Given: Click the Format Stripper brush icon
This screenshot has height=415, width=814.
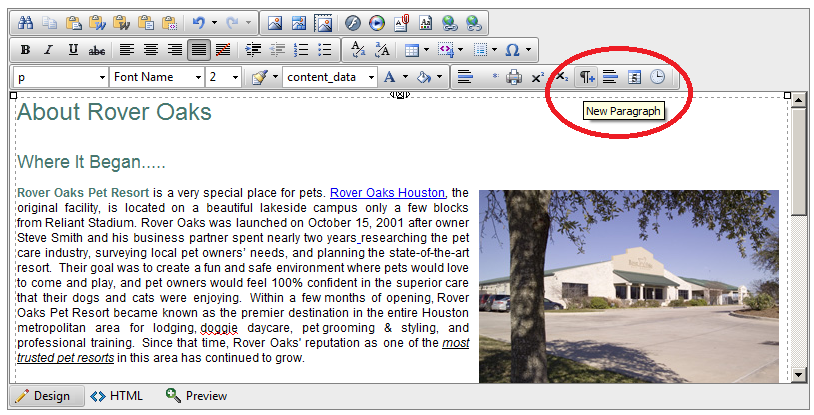Looking at the screenshot, I should pyautogui.click(x=259, y=77).
